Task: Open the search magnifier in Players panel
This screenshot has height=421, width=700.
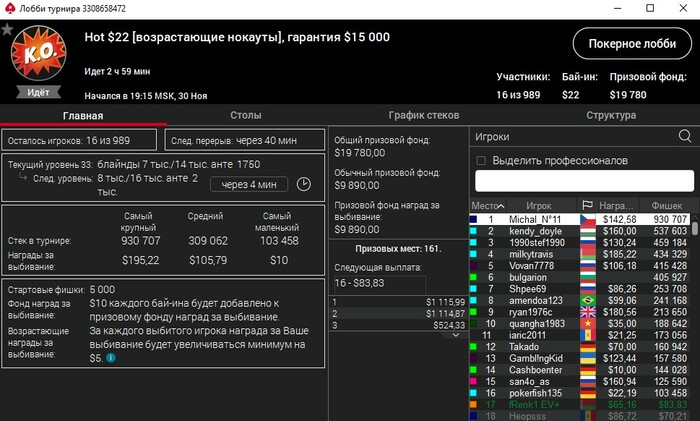Action: coord(685,136)
